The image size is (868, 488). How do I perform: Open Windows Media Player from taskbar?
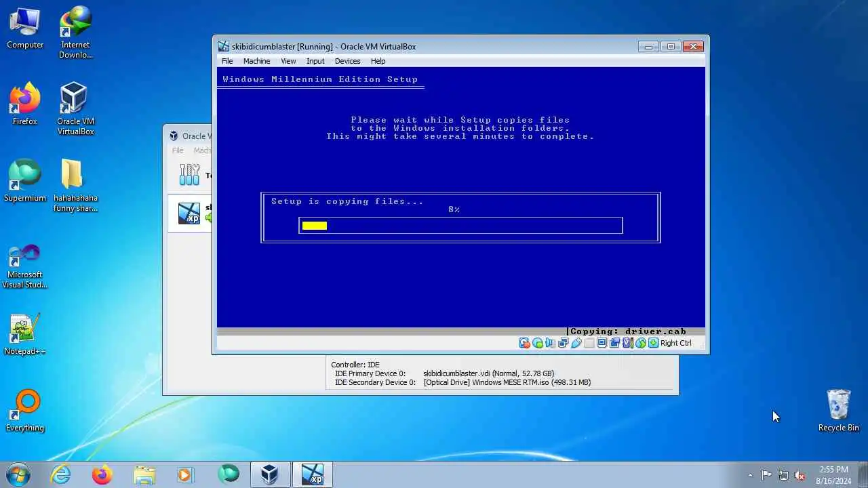186,474
